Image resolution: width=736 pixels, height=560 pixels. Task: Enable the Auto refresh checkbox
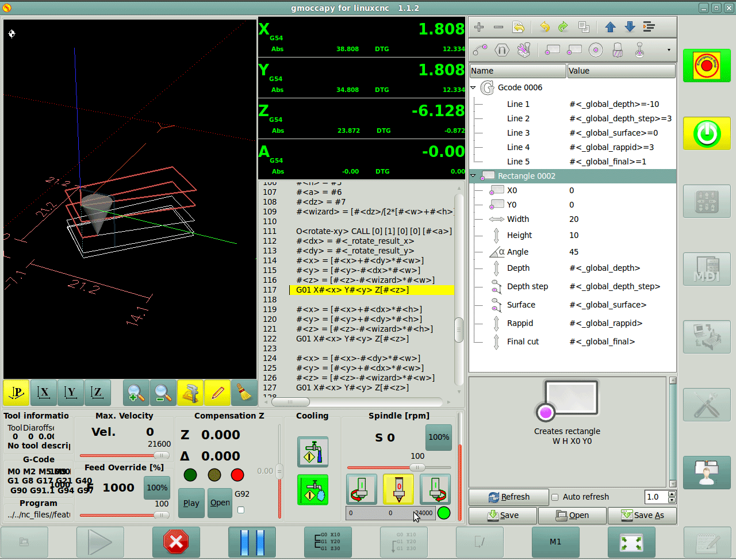tap(555, 497)
